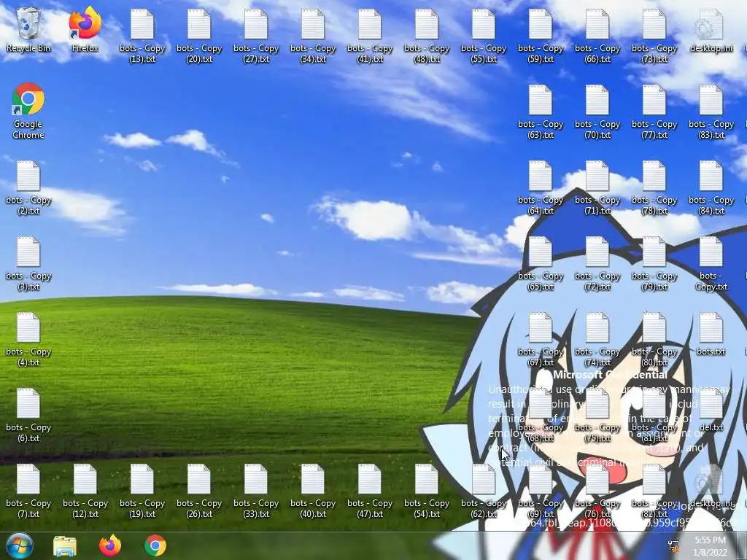This screenshot has width=747, height=560.
Task: Select the Google Chrome desktop shortcut
Action: click(28, 111)
